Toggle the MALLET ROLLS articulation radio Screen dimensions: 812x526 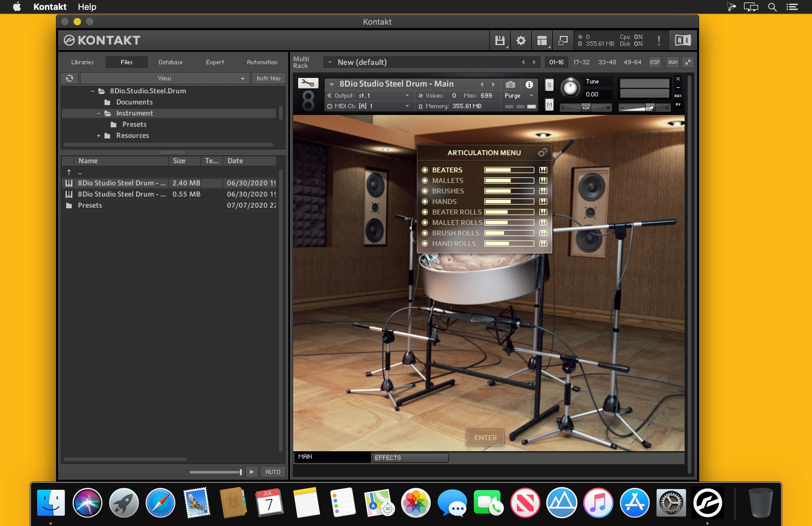pos(425,223)
